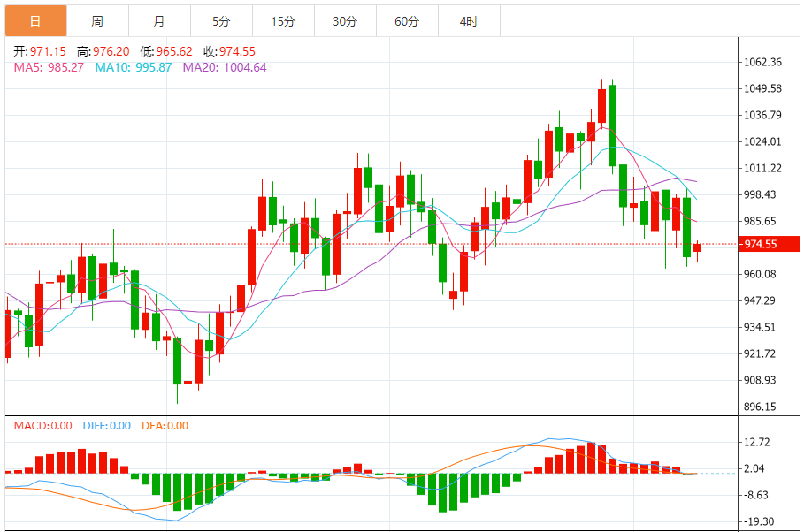Click the low price 965.62
The image size is (804, 532).
174,51
